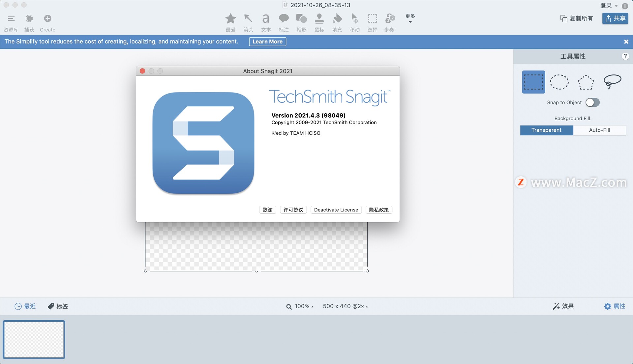This screenshot has width=633, height=364.
Task: Select the Move (移动) tool
Action: point(355,23)
